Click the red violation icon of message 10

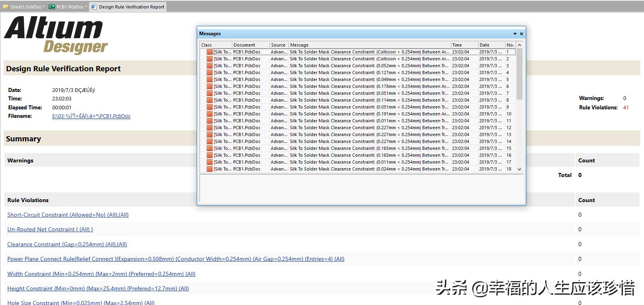[210, 114]
